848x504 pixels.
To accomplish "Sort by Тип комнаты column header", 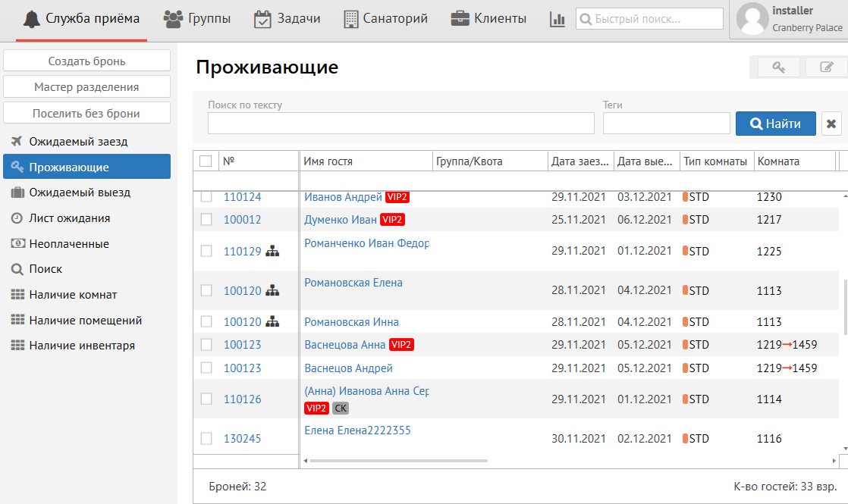I will [x=715, y=161].
